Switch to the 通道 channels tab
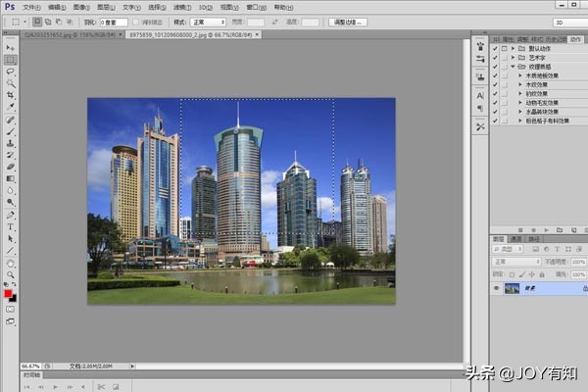This screenshot has height=392, width=588. tap(516, 239)
